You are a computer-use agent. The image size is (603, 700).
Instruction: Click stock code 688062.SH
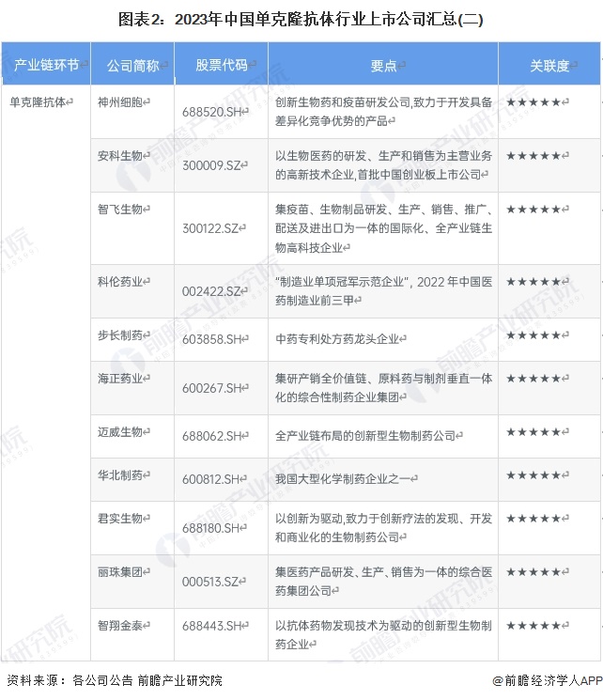click(x=211, y=436)
